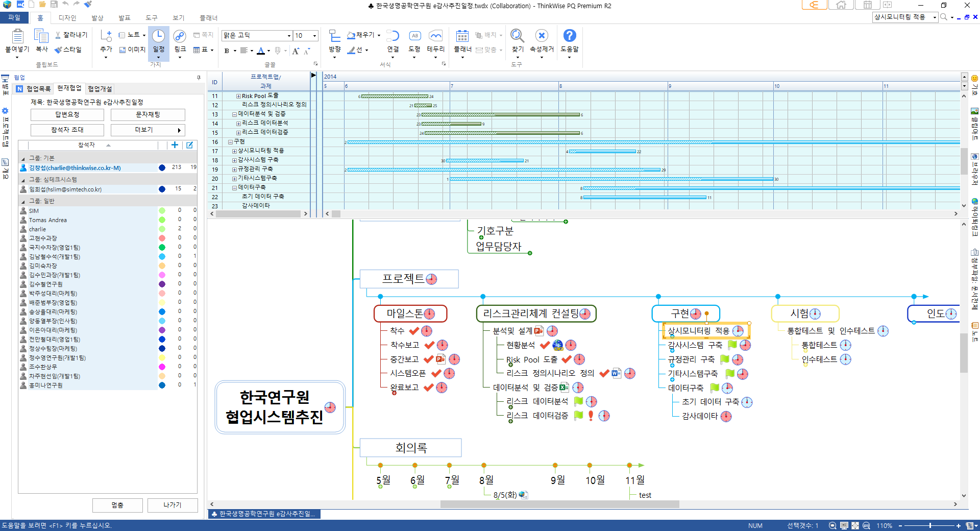The height and width of the screenshot is (531, 980).
Task: Click the font color A swatch
Action: click(x=261, y=51)
